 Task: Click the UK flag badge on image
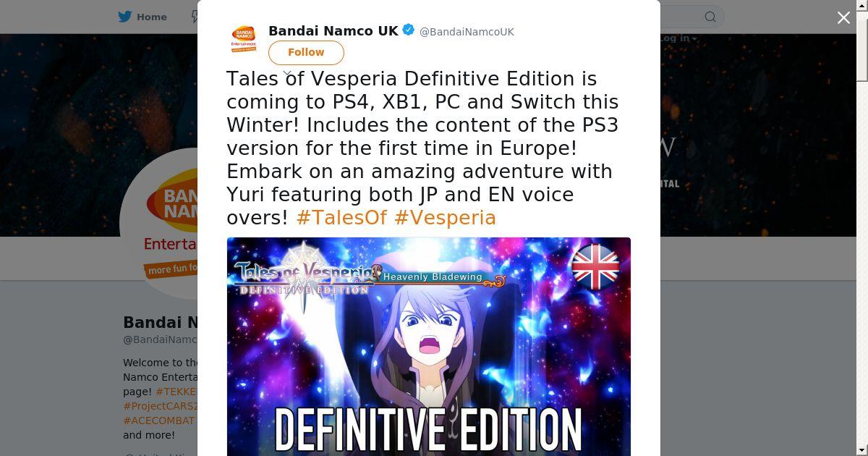click(595, 266)
